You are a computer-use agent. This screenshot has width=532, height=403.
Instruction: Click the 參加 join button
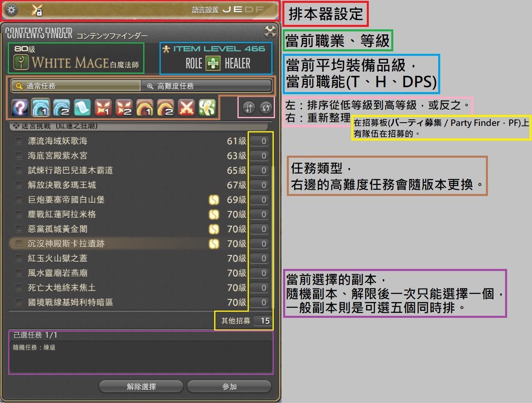click(x=229, y=387)
